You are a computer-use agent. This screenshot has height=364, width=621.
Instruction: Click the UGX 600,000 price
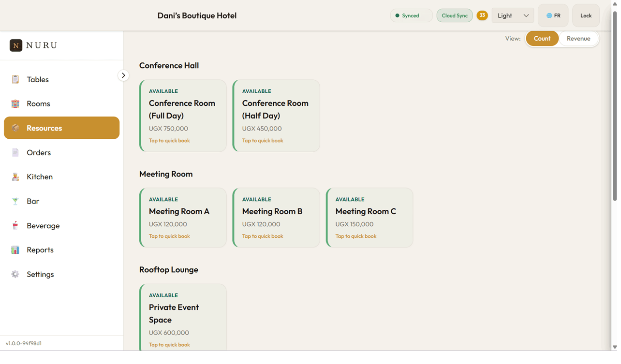pyautogui.click(x=169, y=333)
